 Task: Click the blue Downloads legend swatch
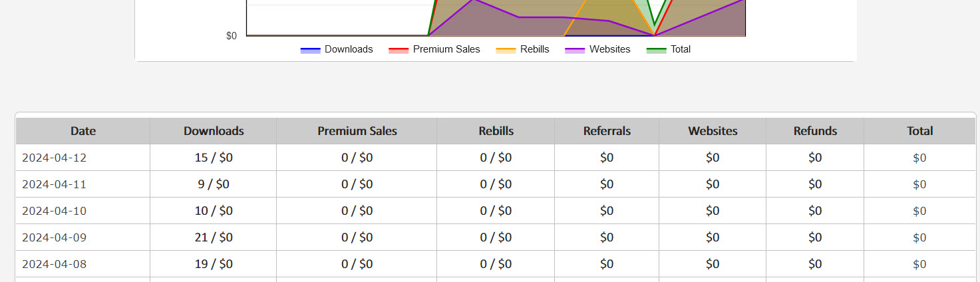(x=311, y=50)
